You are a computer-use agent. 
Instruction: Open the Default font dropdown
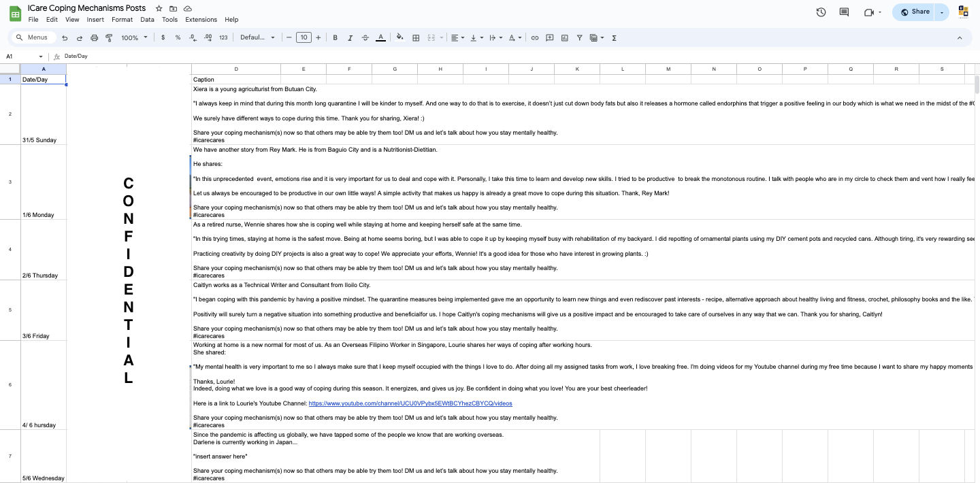point(258,38)
